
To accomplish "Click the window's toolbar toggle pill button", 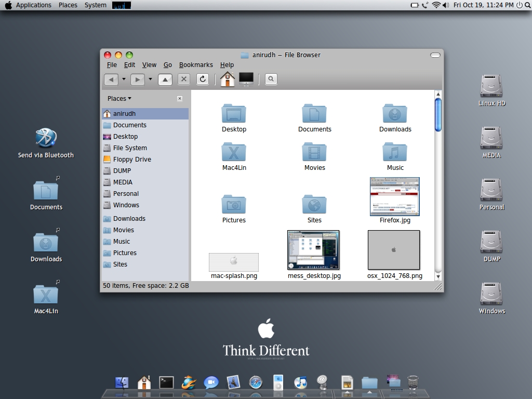I will (435, 55).
